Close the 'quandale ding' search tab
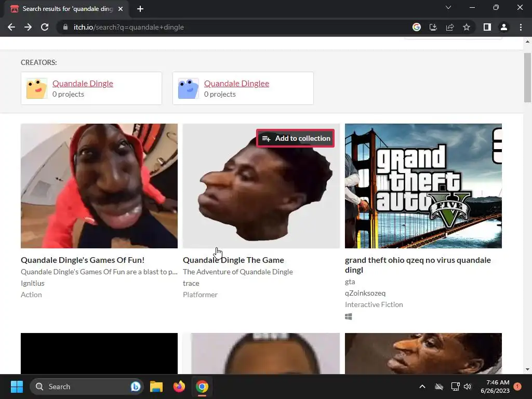Screen dimensions: 532x399 [x=121, y=9]
